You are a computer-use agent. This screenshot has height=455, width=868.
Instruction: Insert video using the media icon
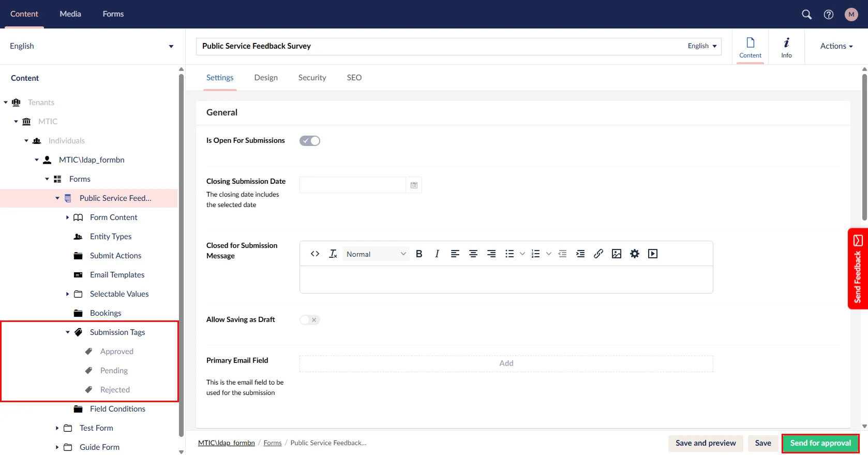coord(653,254)
